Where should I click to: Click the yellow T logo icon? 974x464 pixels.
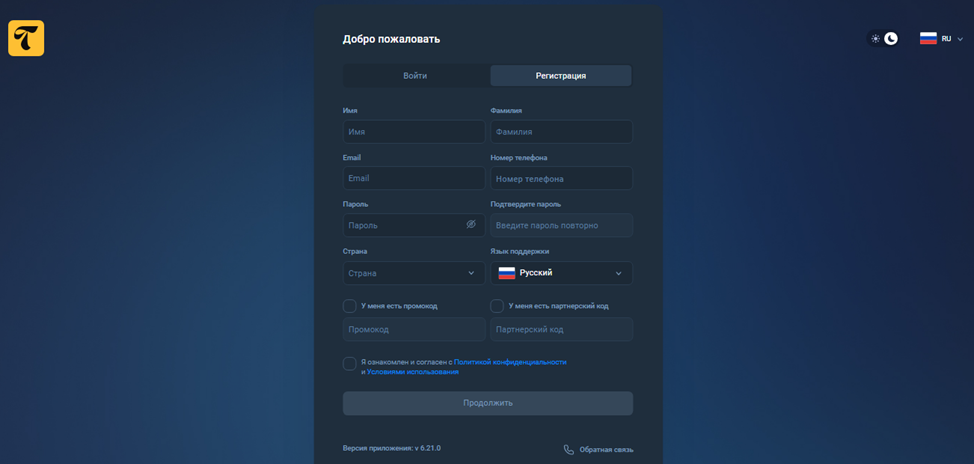(26, 38)
